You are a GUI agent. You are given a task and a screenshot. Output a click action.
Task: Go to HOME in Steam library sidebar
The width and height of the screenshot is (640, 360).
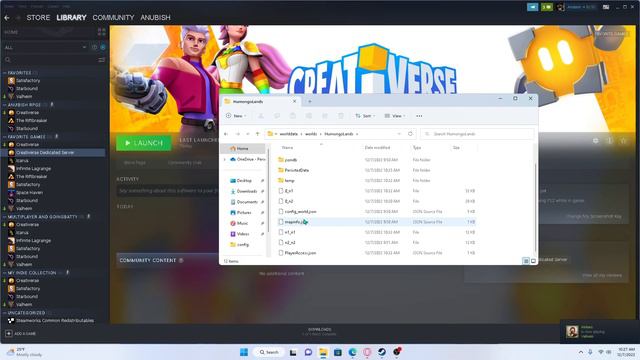(11, 32)
